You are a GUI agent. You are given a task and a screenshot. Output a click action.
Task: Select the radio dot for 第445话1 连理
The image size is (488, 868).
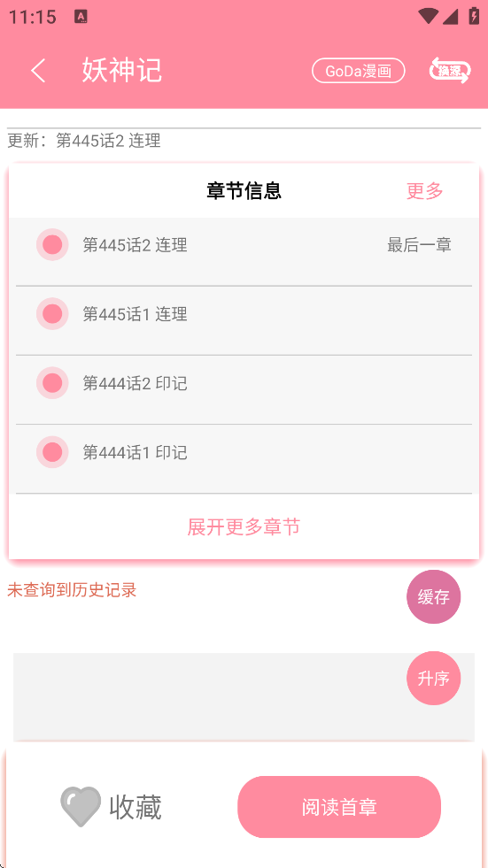click(52, 314)
